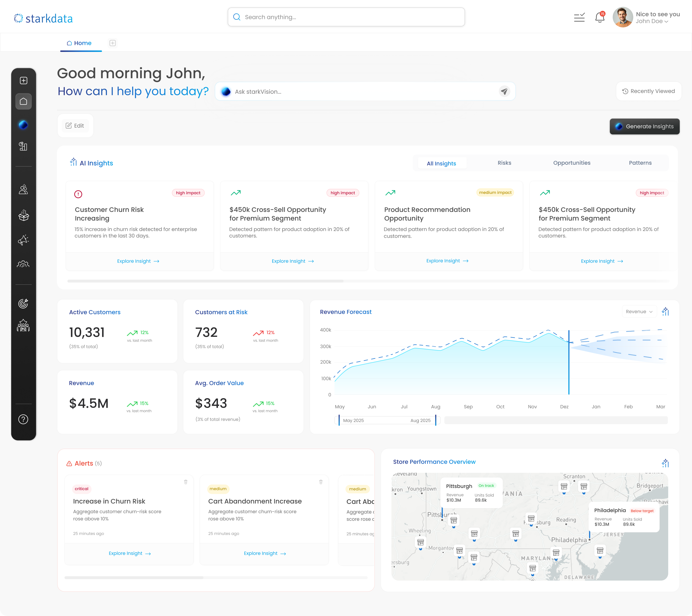692x616 pixels.
Task: Focus the Ask starkVision input field
Action: (362, 91)
